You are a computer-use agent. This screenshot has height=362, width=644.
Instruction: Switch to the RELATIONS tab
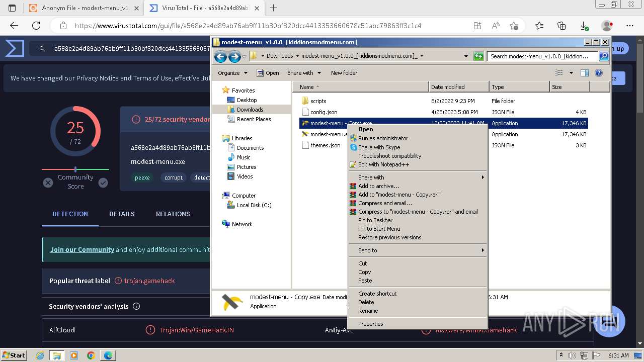point(173,214)
